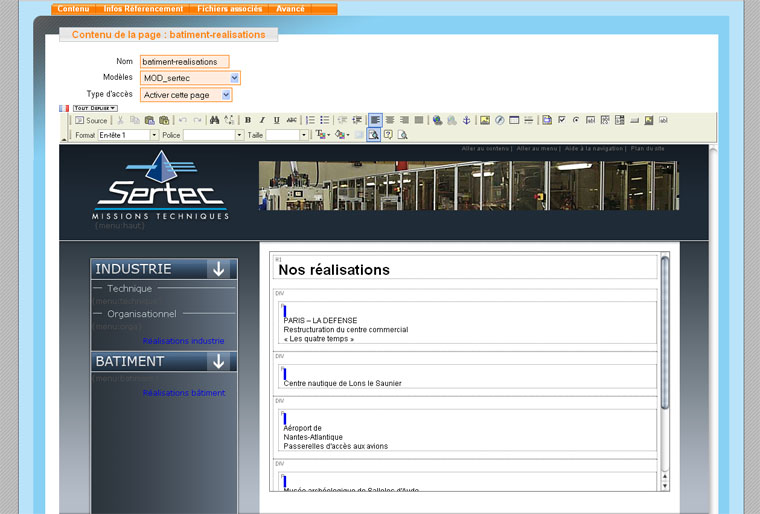Open the background color picker
This screenshot has width=760, height=514.
pos(342,135)
